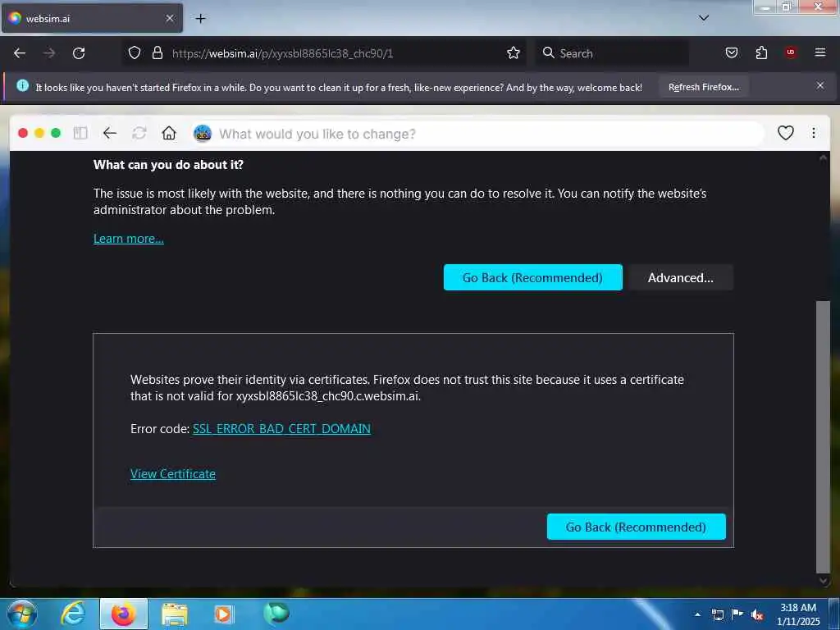
Task: Bookmark page with star icon
Action: coord(514,52)
